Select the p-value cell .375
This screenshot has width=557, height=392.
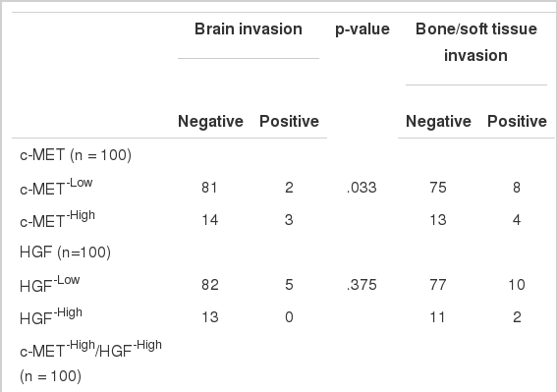[362, 285]
